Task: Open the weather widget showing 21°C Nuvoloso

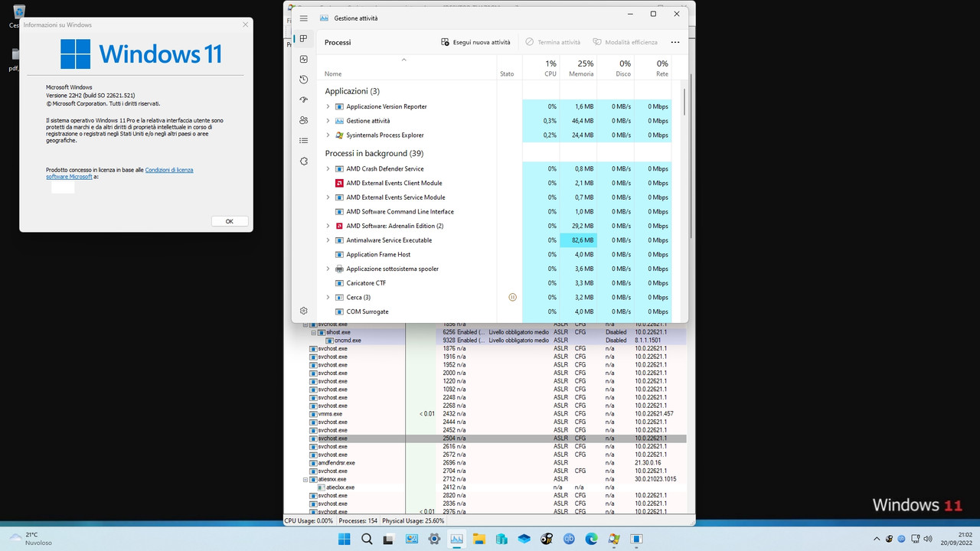Action: (31, 539)
